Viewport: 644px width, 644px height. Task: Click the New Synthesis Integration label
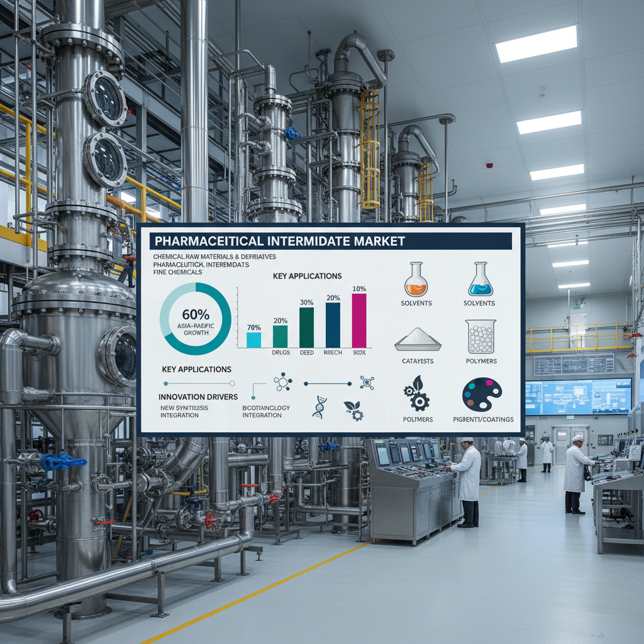(186, 411)
